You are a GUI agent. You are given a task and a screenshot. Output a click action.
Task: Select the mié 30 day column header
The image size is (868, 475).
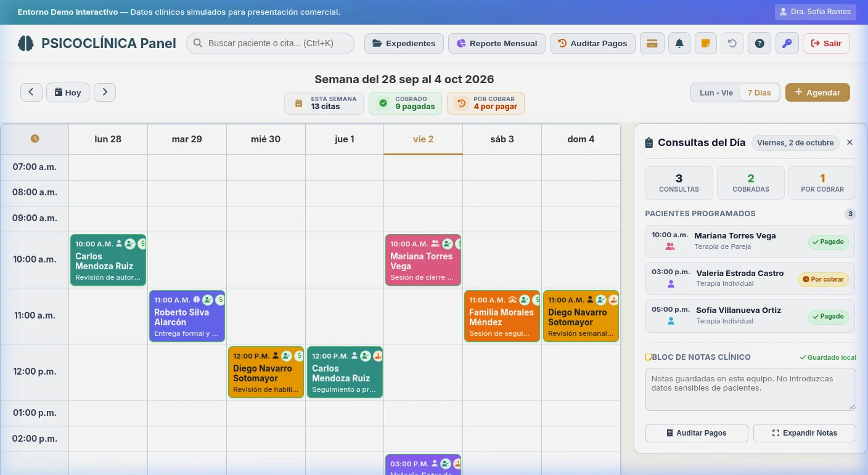point(266,139)
